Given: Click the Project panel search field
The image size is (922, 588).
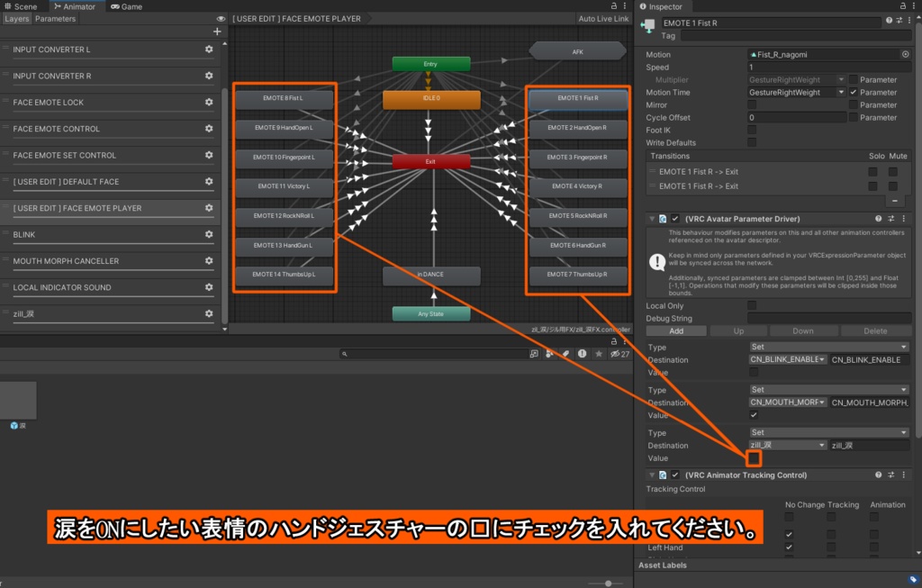Looking at the screenshot, I should [x=433, y=354].
